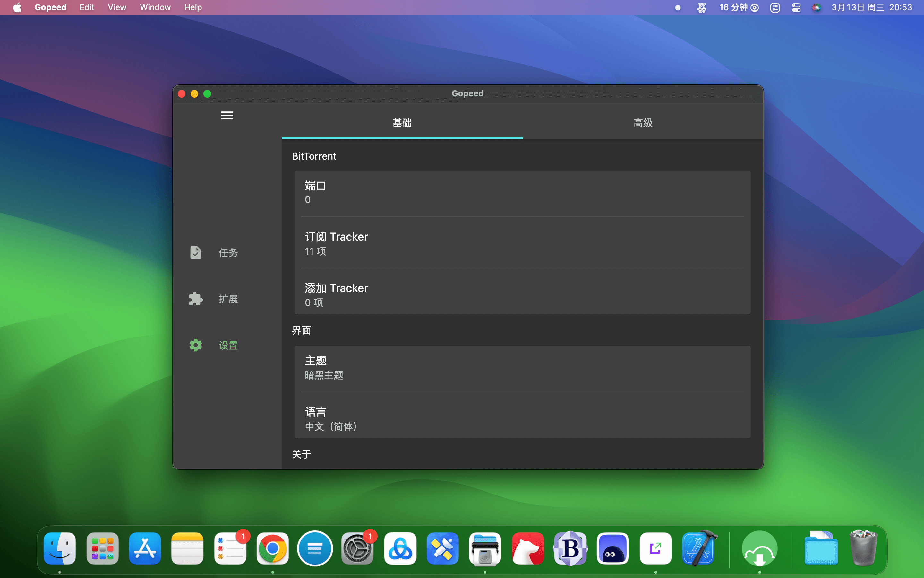The image size is (924, 578).
Task: Edit the 端口 port setting
Action: (522, 193)
